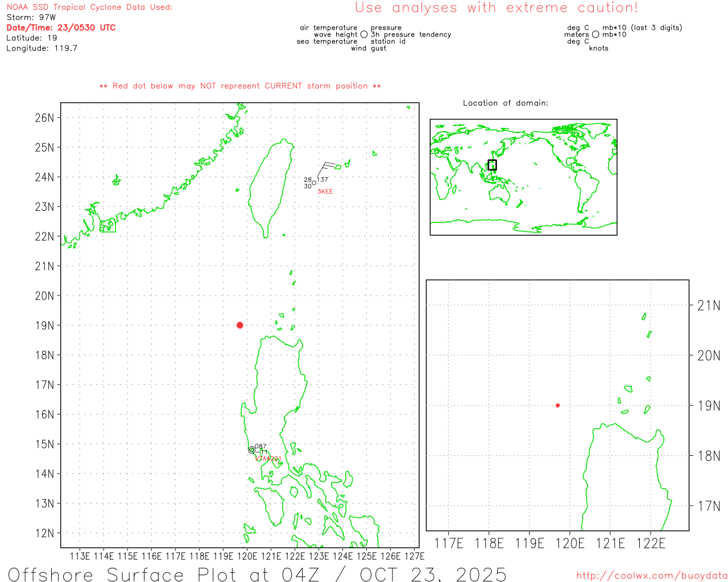Click the 'Storm: 97W' label
The width and height of the screenshot is (728, 582).
(x=31, y=18)
